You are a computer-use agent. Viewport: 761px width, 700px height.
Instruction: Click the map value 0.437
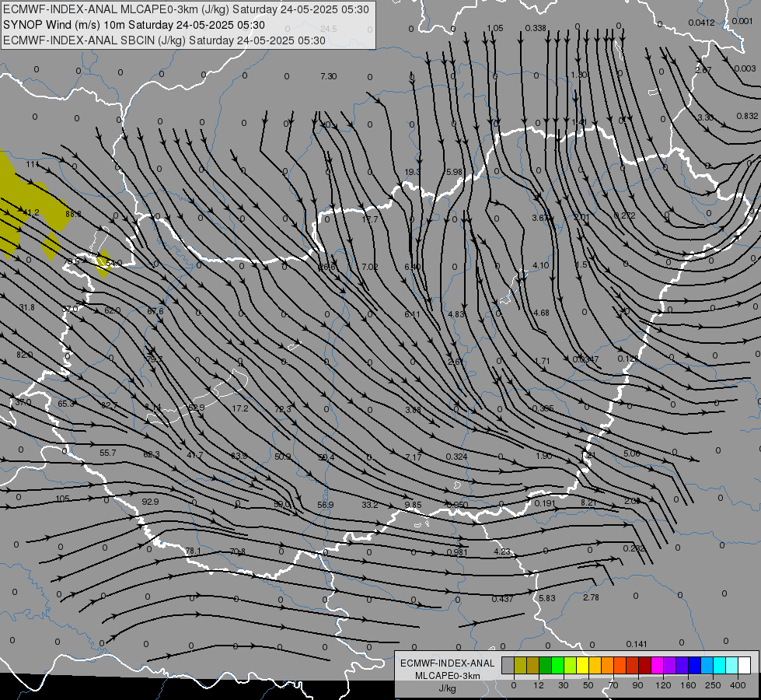point(502,599)
